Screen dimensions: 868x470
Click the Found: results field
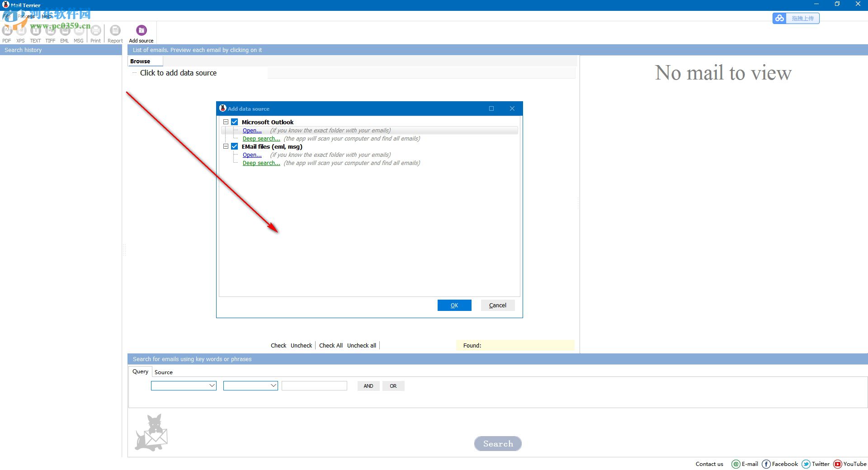click(515, 346)
